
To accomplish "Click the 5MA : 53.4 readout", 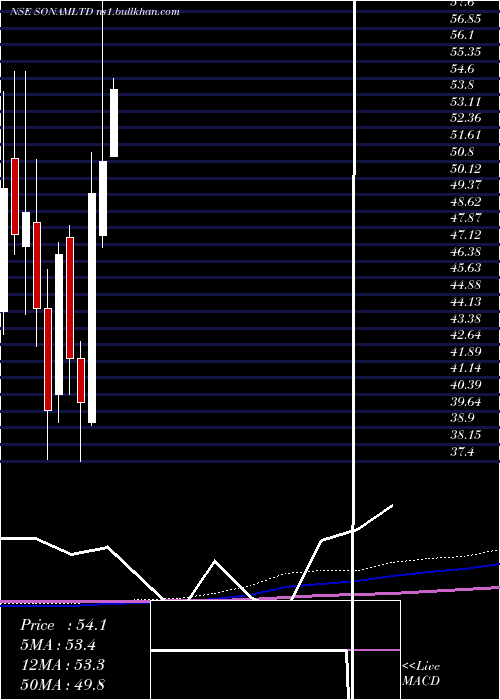I will pos(58,645).
